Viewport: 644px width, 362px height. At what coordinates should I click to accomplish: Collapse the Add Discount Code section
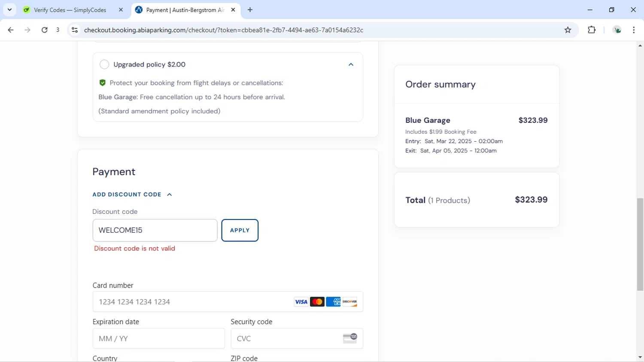[x=132, y=195]
